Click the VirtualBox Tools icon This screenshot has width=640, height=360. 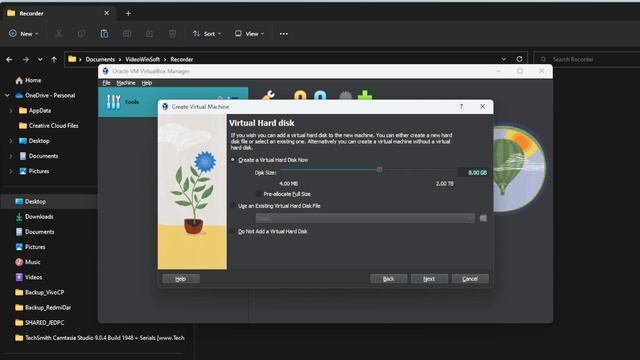[113, 102]
